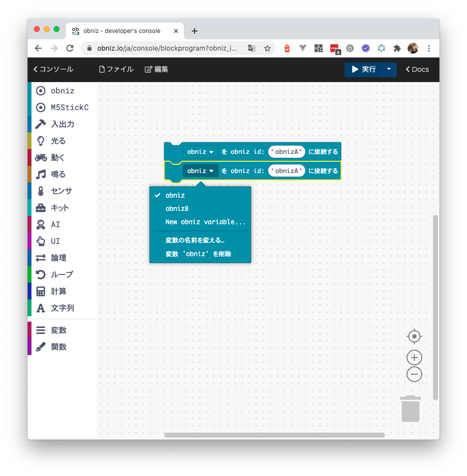Open the 鳴る music note category
467x476 pixels.
62,174
